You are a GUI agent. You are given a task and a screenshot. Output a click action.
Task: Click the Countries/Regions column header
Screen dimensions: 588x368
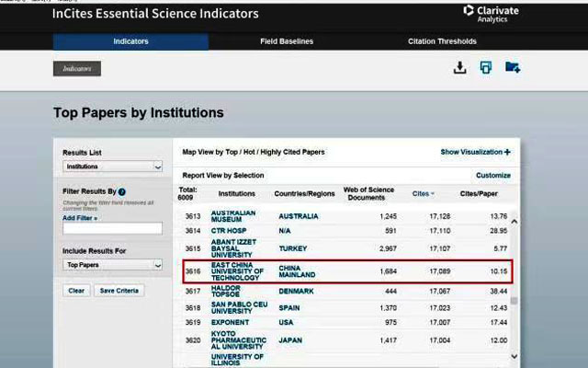pyautogui.click(x=304, y=194)
